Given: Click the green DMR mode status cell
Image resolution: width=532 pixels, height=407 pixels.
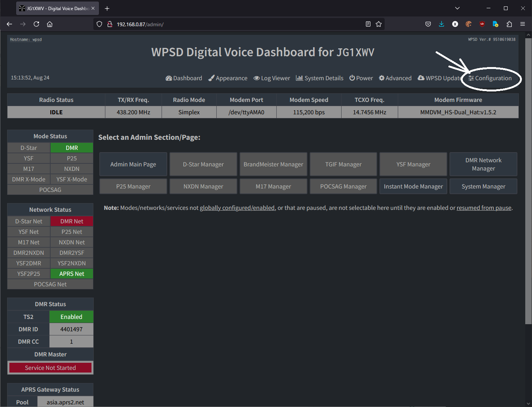Looking at the screenshot, I should click(72, 148).
